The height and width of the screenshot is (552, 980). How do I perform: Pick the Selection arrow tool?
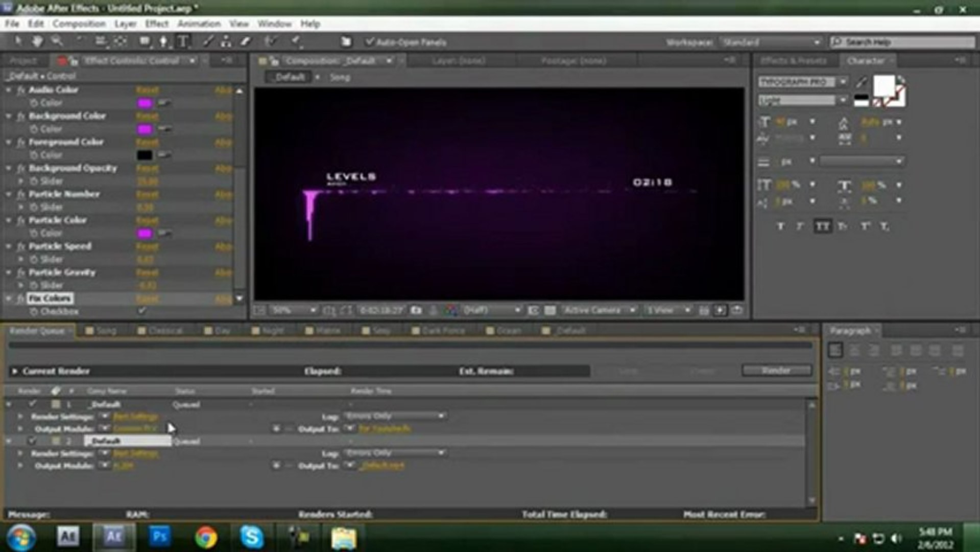point(18,42)
